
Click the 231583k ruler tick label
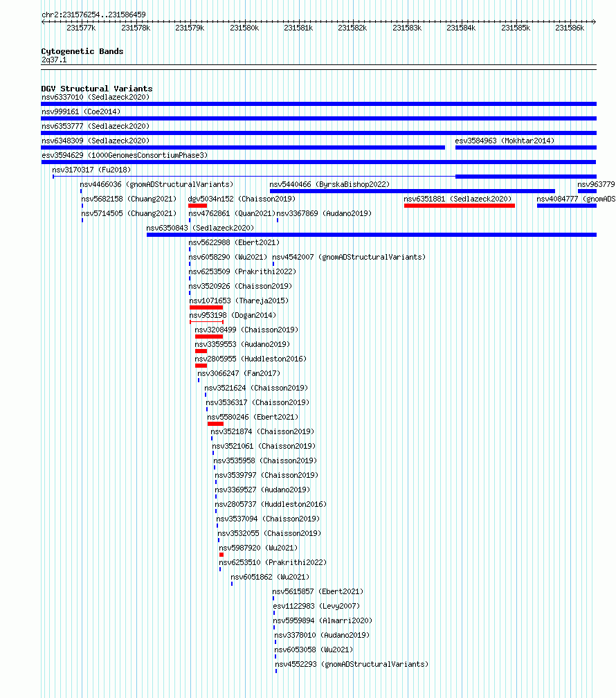(407, 28)
